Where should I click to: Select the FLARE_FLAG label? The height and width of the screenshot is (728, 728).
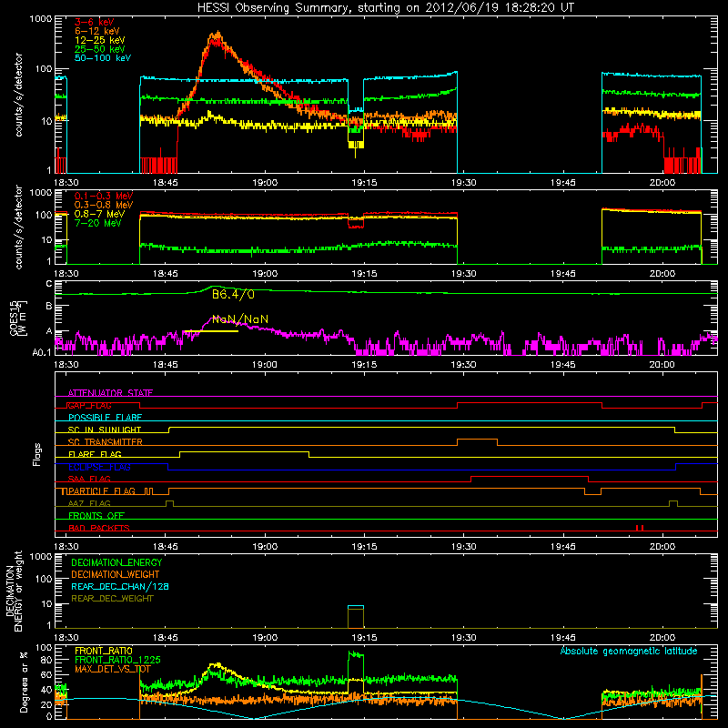tap(95, 454)
